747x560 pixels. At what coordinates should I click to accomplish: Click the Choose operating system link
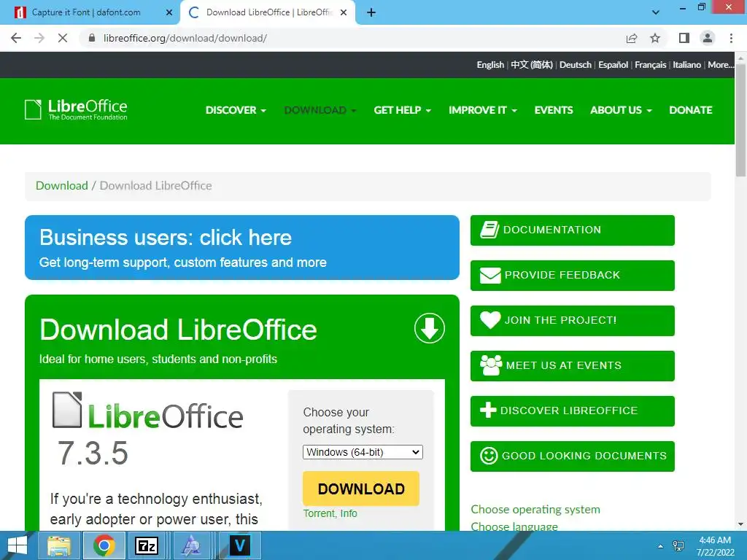point(535,510)
